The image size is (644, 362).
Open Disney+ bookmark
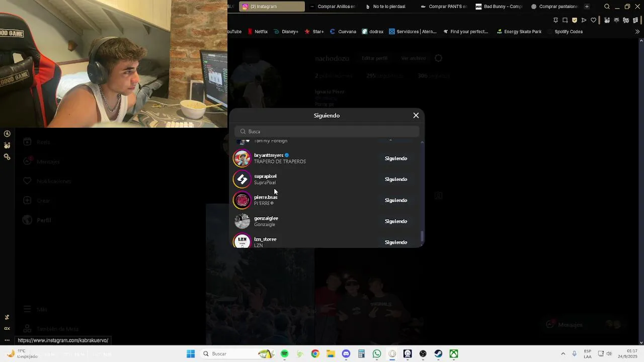(286, 32)
